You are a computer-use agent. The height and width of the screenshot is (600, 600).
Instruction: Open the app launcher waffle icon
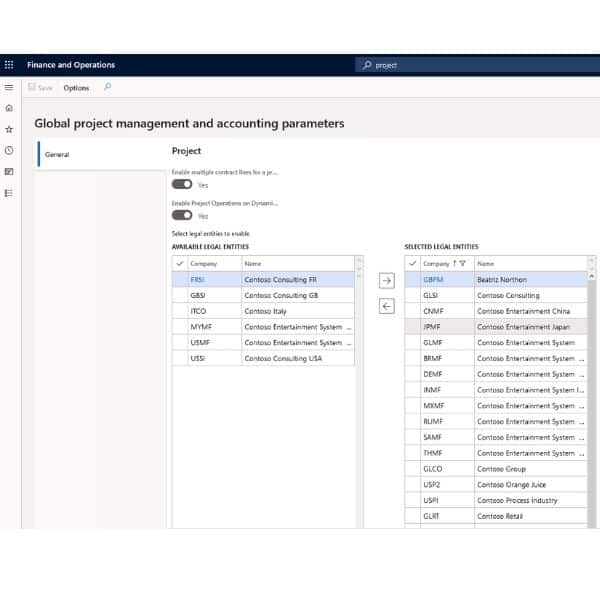point(9,65)
